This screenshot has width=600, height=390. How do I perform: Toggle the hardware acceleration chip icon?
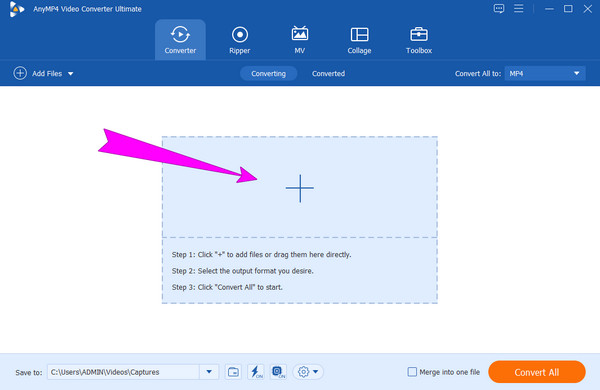(278, 372)
